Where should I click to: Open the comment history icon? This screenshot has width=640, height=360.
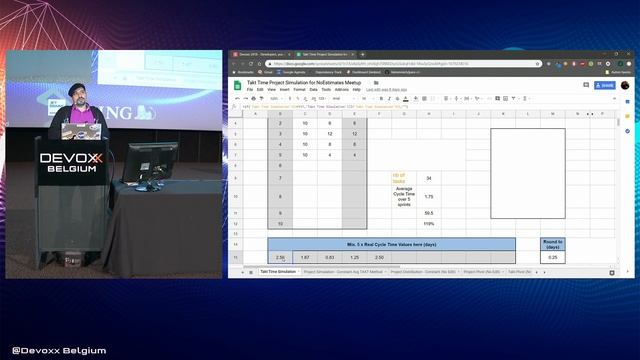pos(586,85)
